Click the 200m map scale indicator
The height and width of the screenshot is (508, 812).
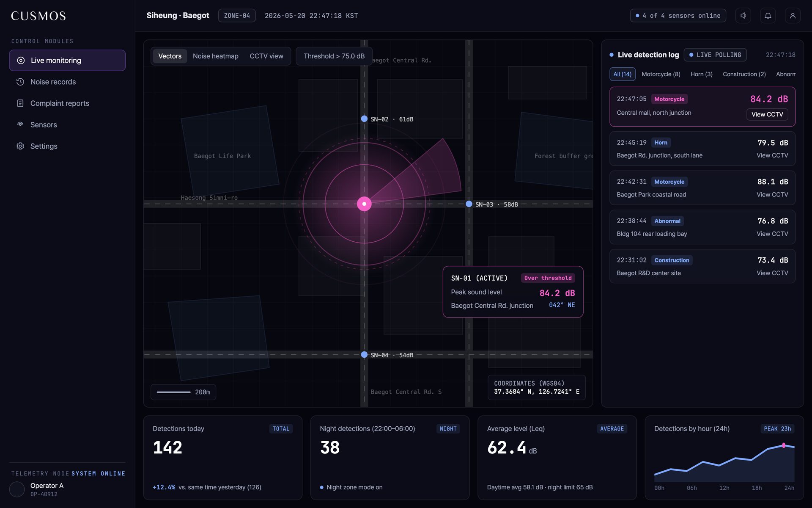183,392
